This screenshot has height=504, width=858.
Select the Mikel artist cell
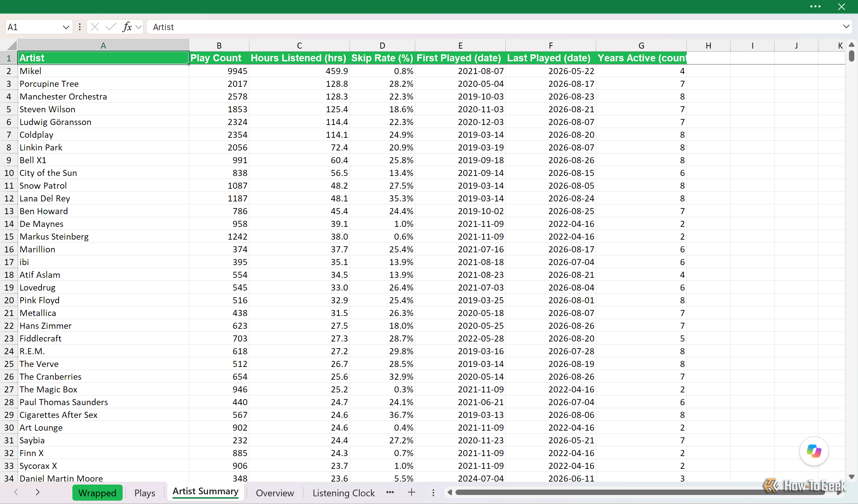click(x=103, y=71)
